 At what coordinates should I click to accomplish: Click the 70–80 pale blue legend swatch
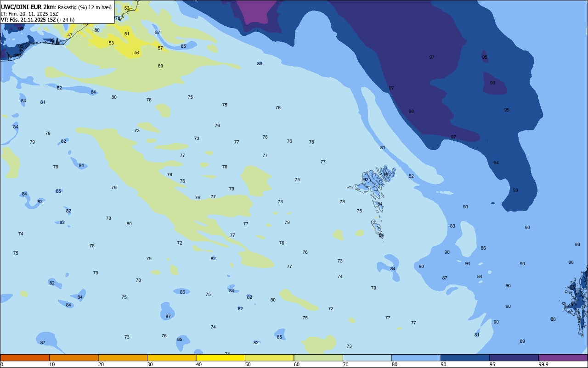pos(367,357)
